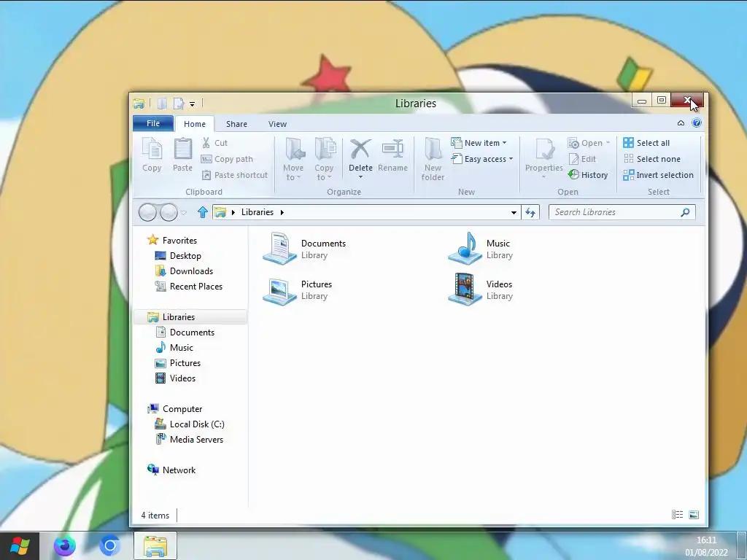Launch Firefox from the taskbar

pyautogui.click(x=65, y=545)
